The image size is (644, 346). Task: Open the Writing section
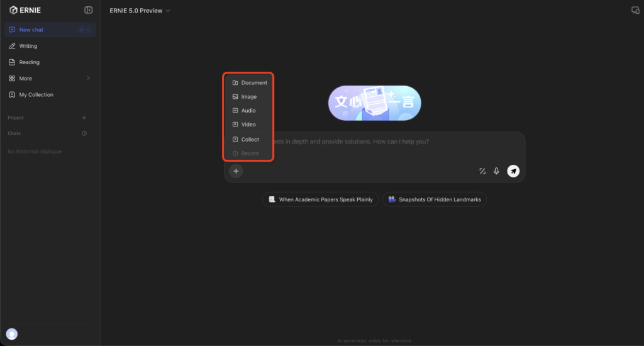click(28, 46)
